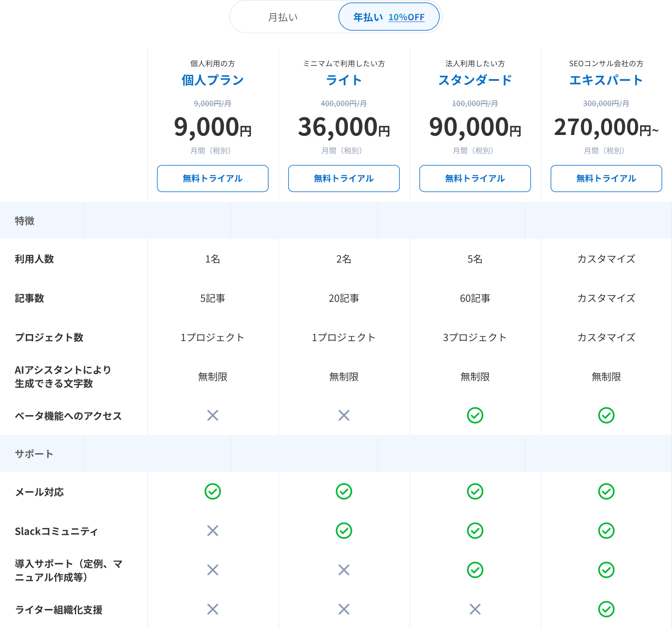This screenshot has height=629, width=672.
Task: Click the 2名 user count cell
Action: (x=344, y=259)
